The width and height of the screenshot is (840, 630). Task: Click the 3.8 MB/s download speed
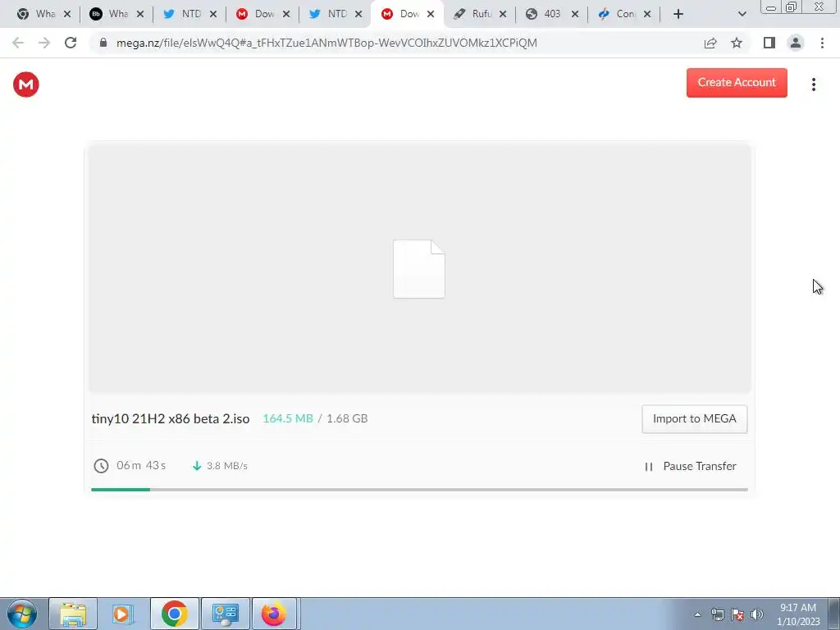[x=227, y=466]
